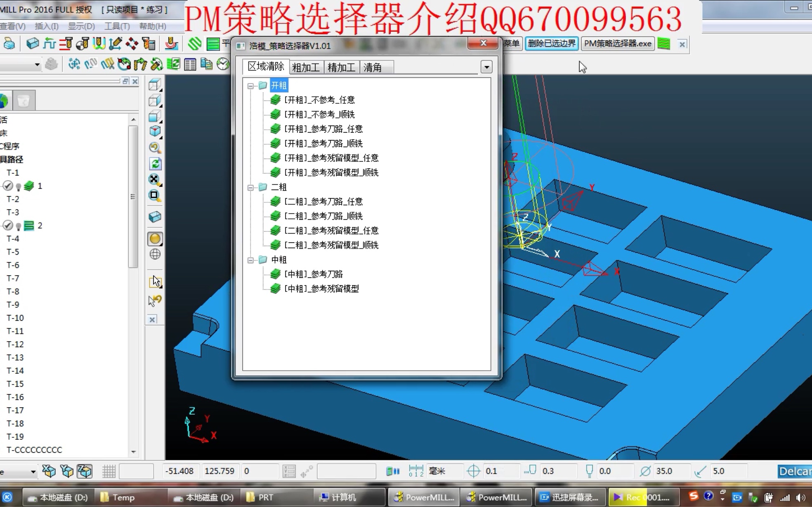Select [开粗]_不参考_任意 strategy
The height and width of the screenshot is (507, 812).
pos(319,100)
